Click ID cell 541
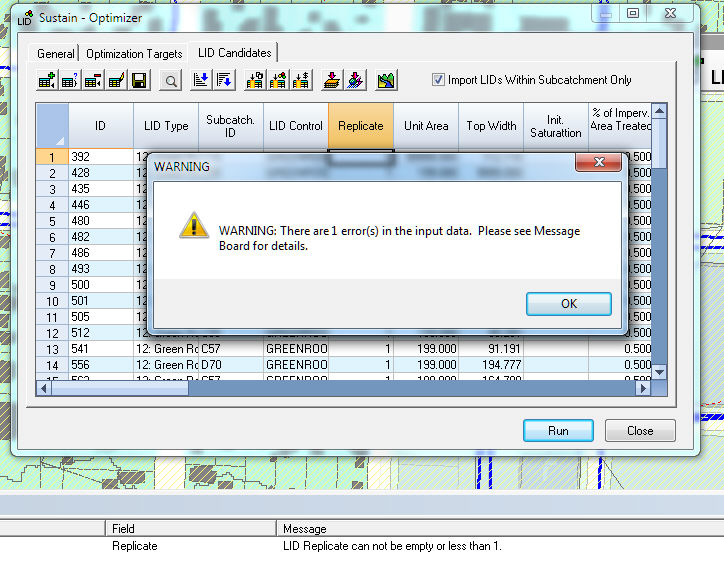The width and height of the screenshot is (724, 561). tap(101, 349)
